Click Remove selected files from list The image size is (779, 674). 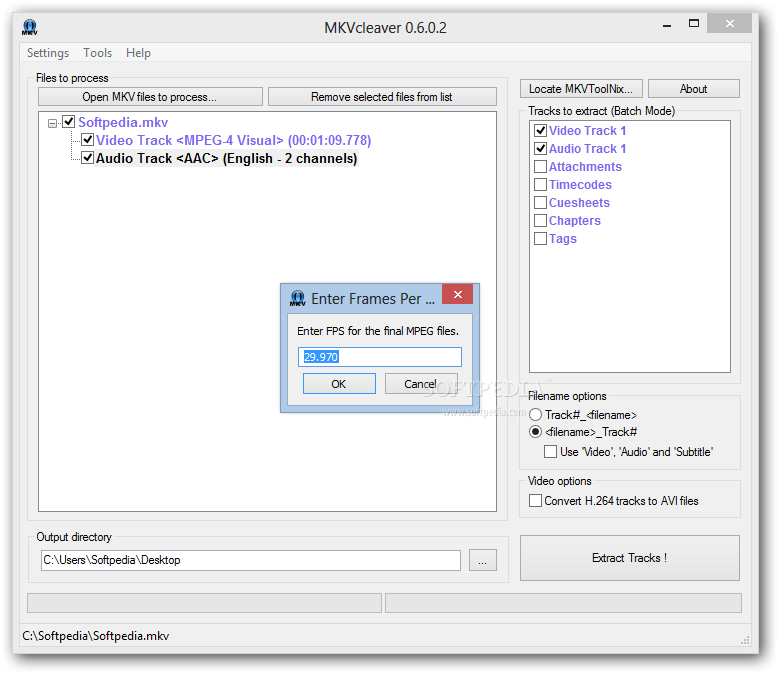(382, 97)
